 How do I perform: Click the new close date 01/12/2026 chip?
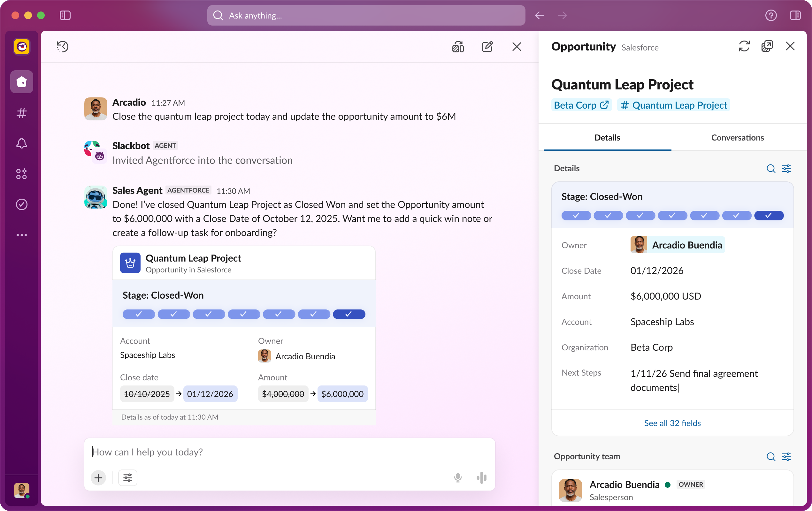(x=210, y=394)
